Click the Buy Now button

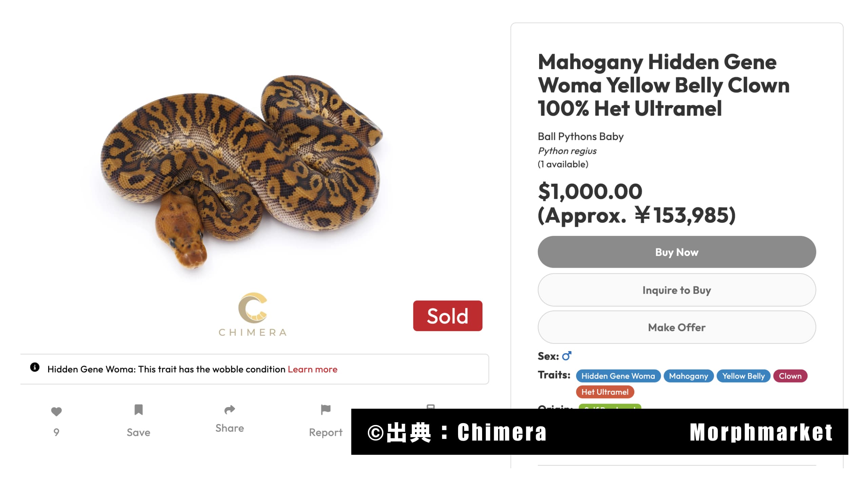click(x=677, y=252)
